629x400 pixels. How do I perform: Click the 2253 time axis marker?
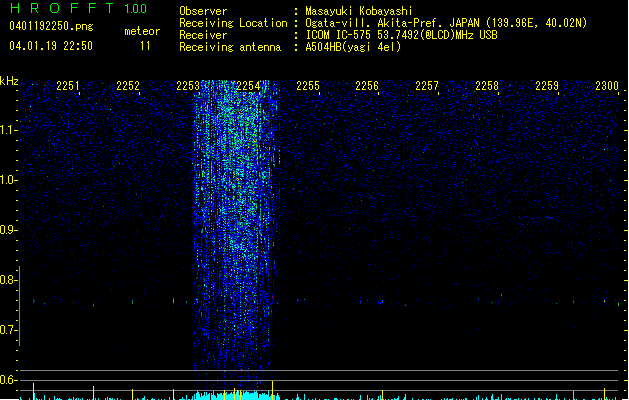(x=188, y=86)
